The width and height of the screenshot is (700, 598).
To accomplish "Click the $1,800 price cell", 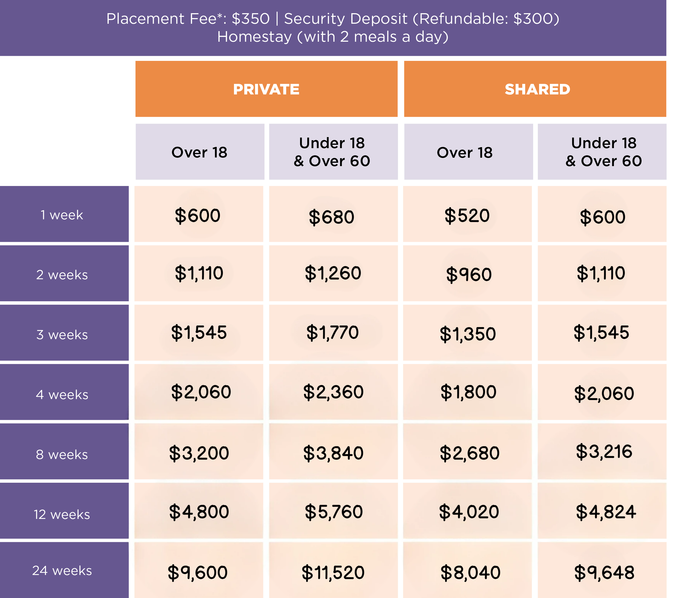I will tap(468, 392).
